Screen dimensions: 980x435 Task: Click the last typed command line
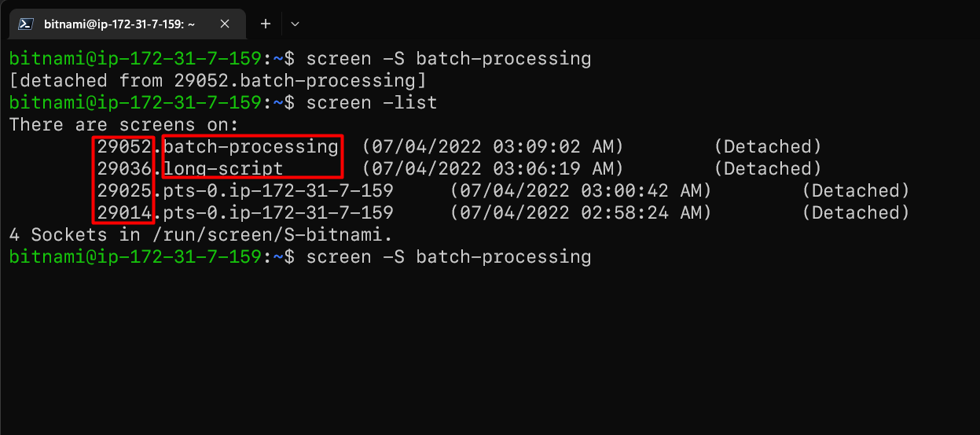299,256
